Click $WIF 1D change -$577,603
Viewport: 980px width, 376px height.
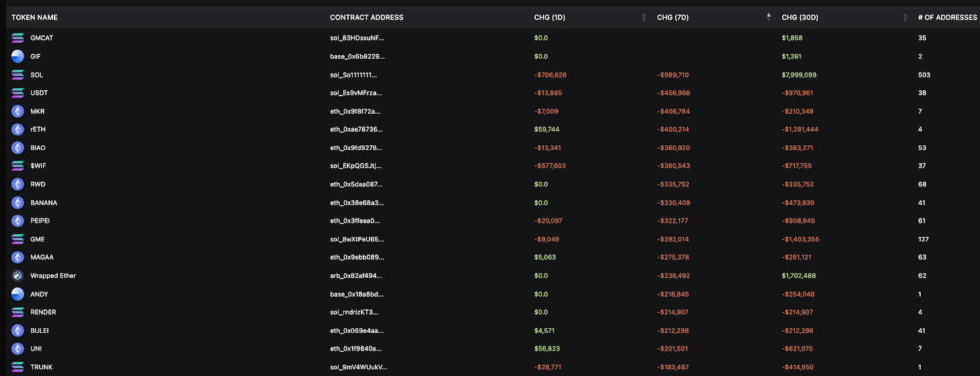pyautogui.click(x=550, y=165)
